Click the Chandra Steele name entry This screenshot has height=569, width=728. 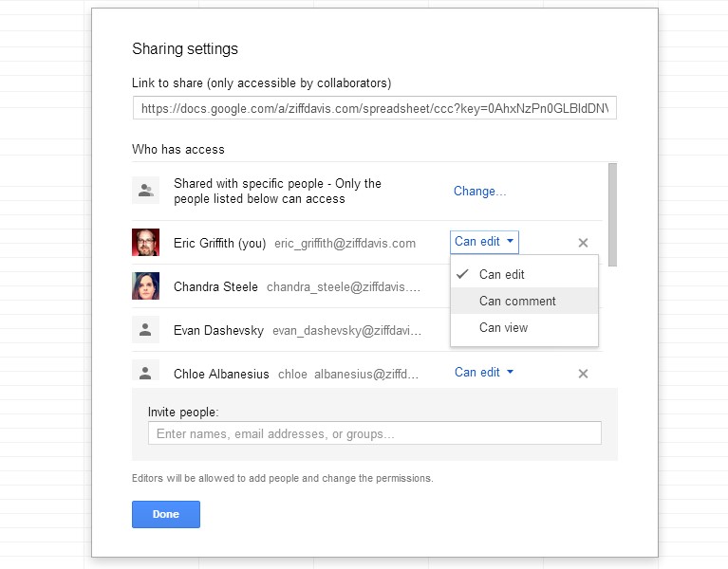[x=215, y=286]
